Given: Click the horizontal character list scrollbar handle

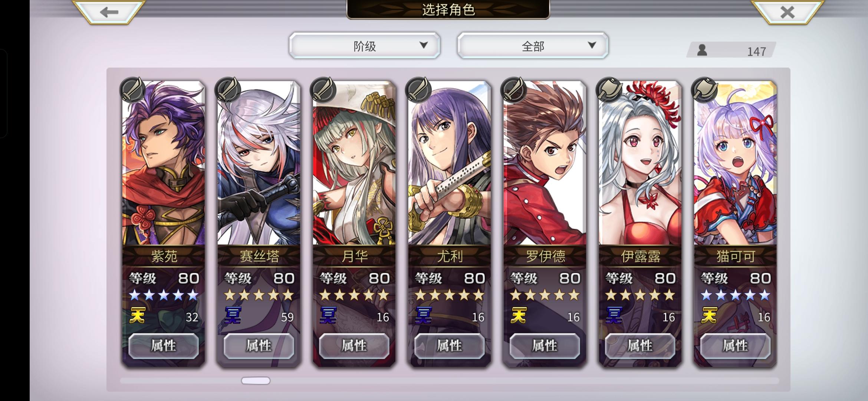Looking at the screenshot, I should pos(256,381).
